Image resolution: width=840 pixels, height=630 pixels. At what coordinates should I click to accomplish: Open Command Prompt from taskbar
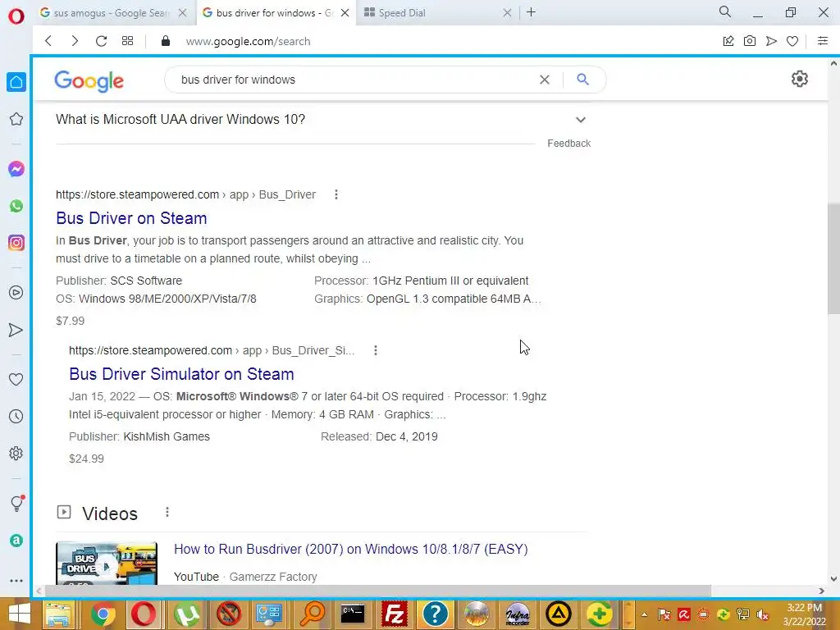(x=353, y=614)
